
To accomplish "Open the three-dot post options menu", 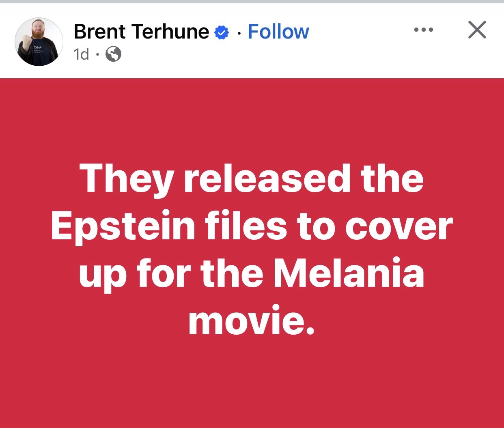I will (424, 30).
